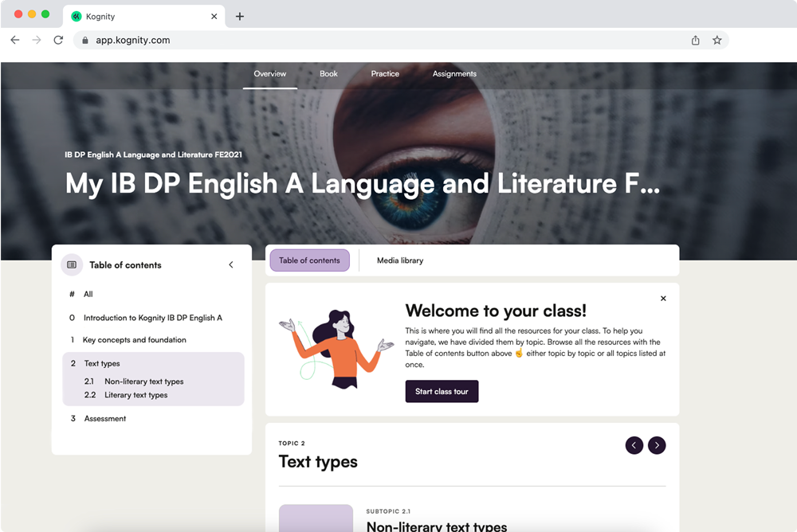
Task: Reload the page in the browser
Action: [x=58, y=40]
